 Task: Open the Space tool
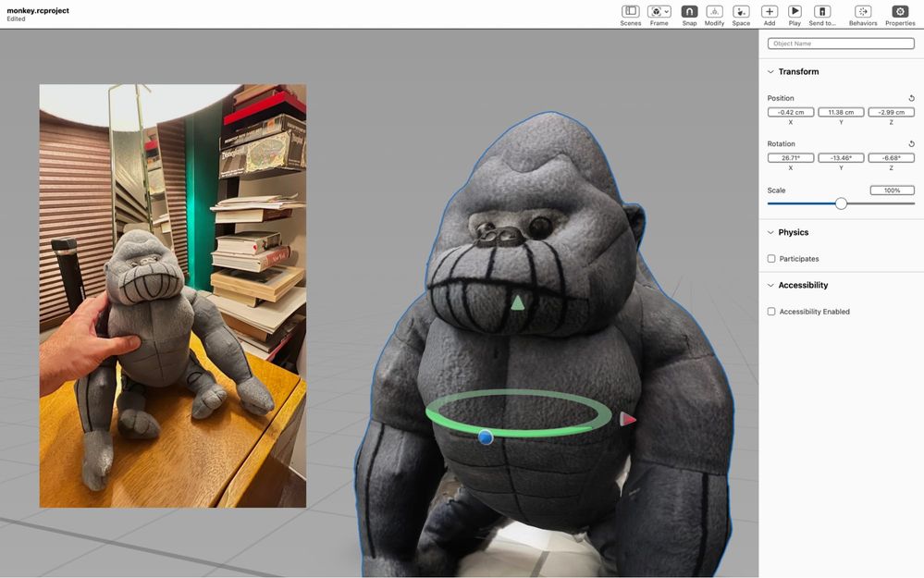(x=741, y=11)
